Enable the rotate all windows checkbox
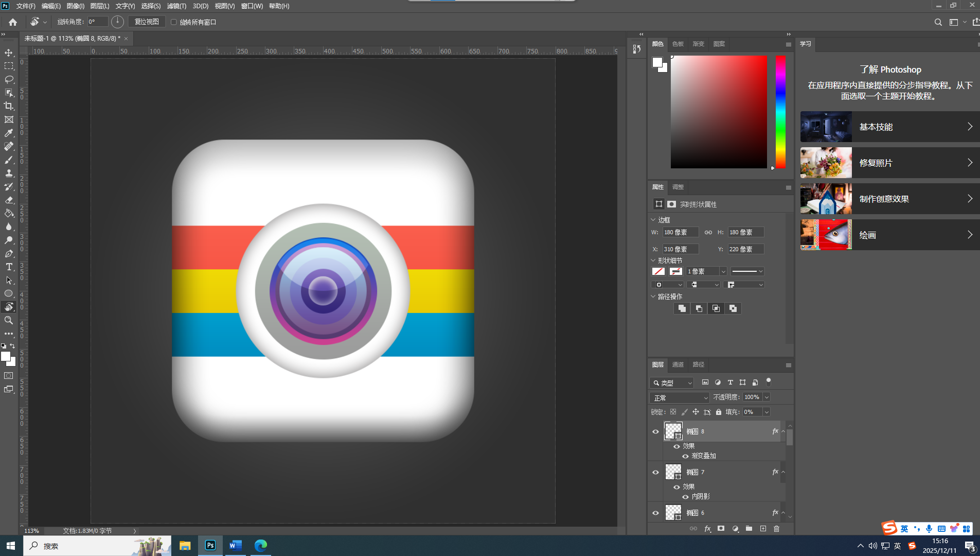The image size is (980, 556). click(174, 22)
